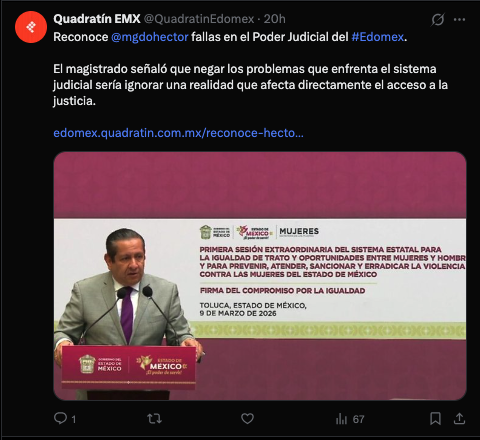
Task: Click the Quadratín EMX display name
Action: point(97,19)
